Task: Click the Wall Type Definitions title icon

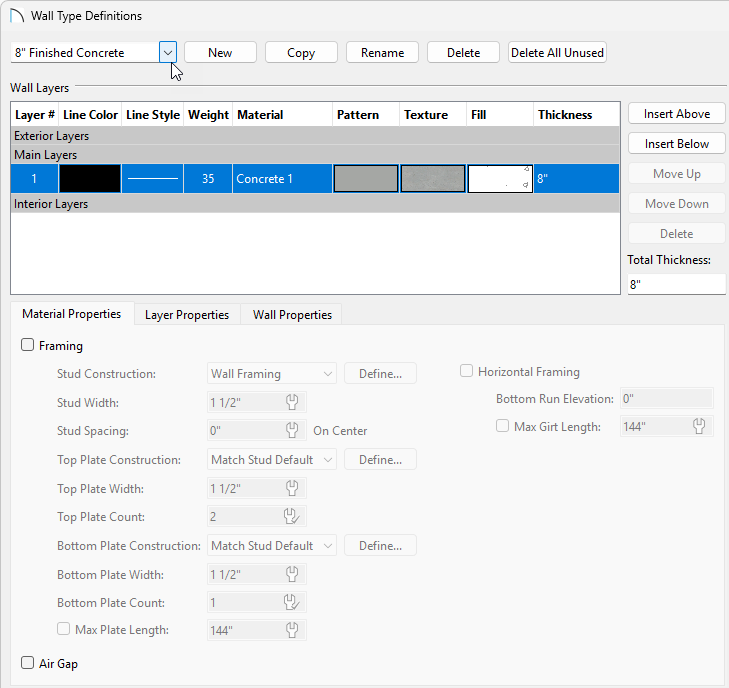Action: click(x=17, y=15)
